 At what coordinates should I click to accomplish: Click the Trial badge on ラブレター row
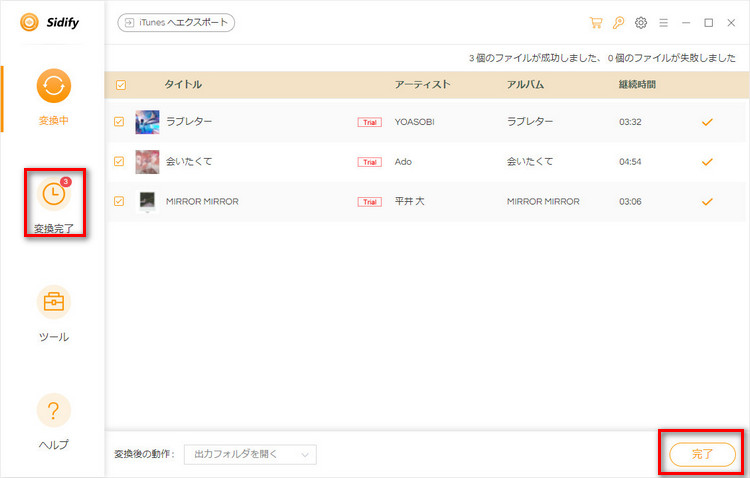(x=370, y=122)
